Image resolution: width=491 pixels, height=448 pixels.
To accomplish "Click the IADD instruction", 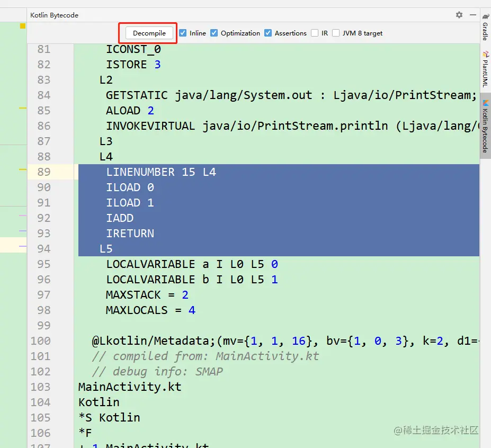I will point(120,218).
